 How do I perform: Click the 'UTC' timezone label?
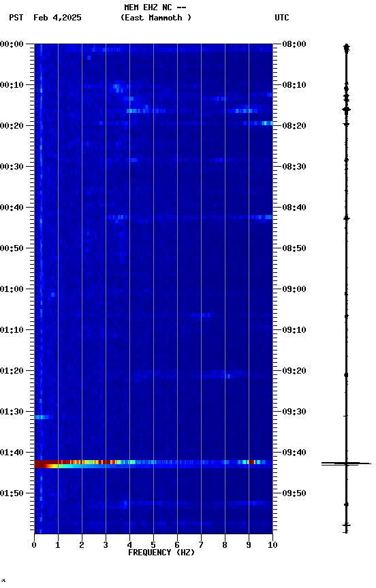(282, 18)
